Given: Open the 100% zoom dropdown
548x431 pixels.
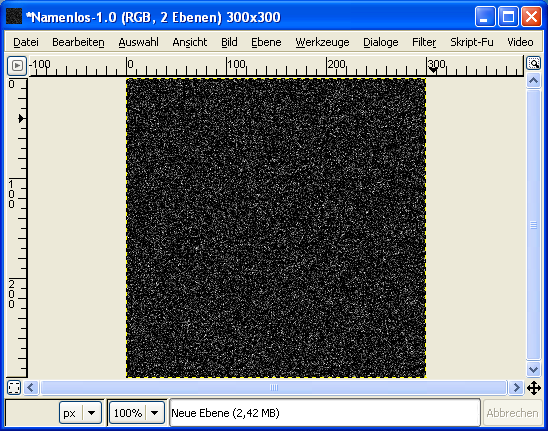Looking at the screenshot, I should pos(137,413).
